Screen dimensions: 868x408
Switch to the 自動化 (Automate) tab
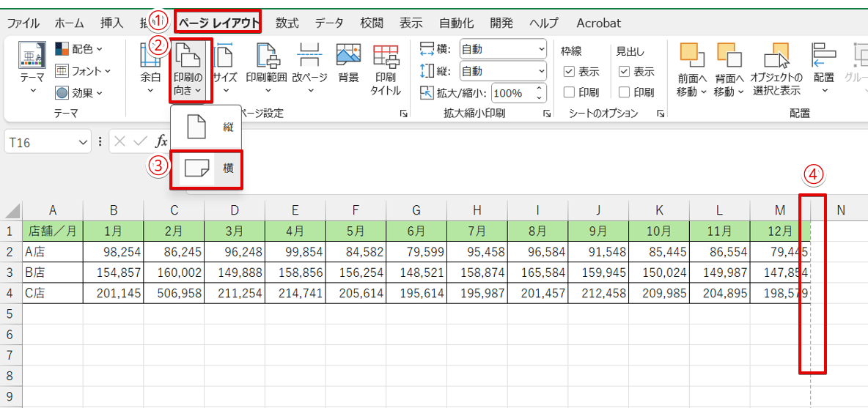(x=456, y=23)
